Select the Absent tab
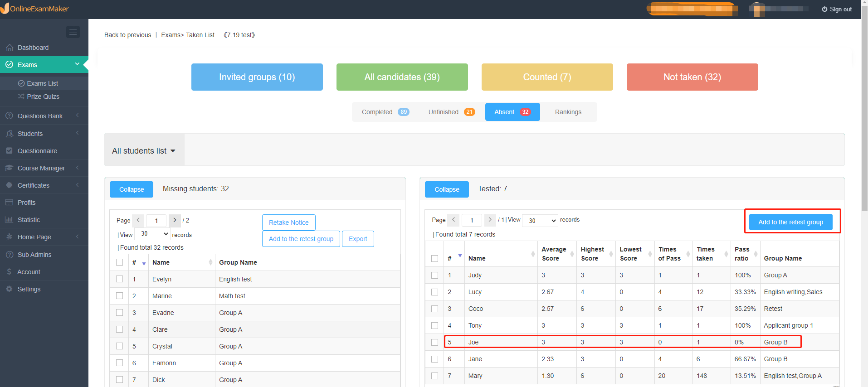This screenshot has width=868, height=387. [x=512, y=112]
